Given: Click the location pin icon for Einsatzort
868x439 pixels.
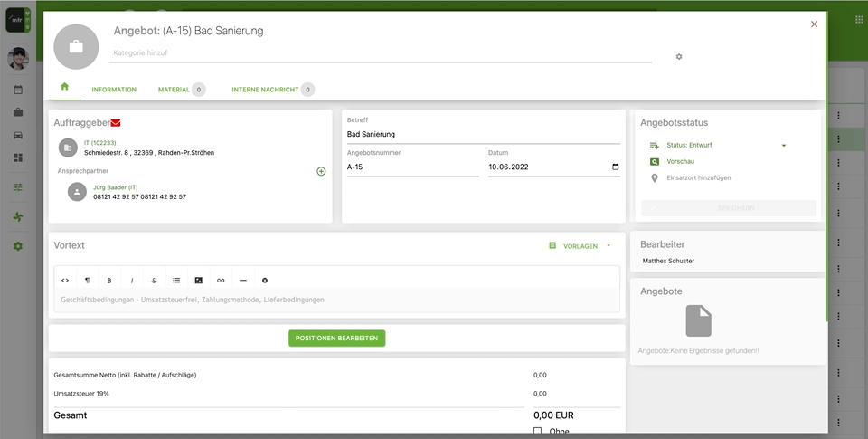Looking at the screenshot, I should point(655,178).
